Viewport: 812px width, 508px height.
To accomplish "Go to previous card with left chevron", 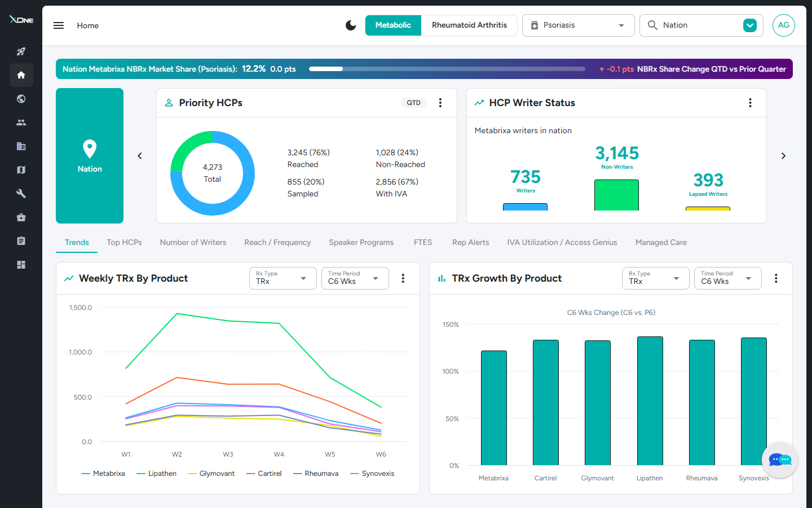I will 140,156.
